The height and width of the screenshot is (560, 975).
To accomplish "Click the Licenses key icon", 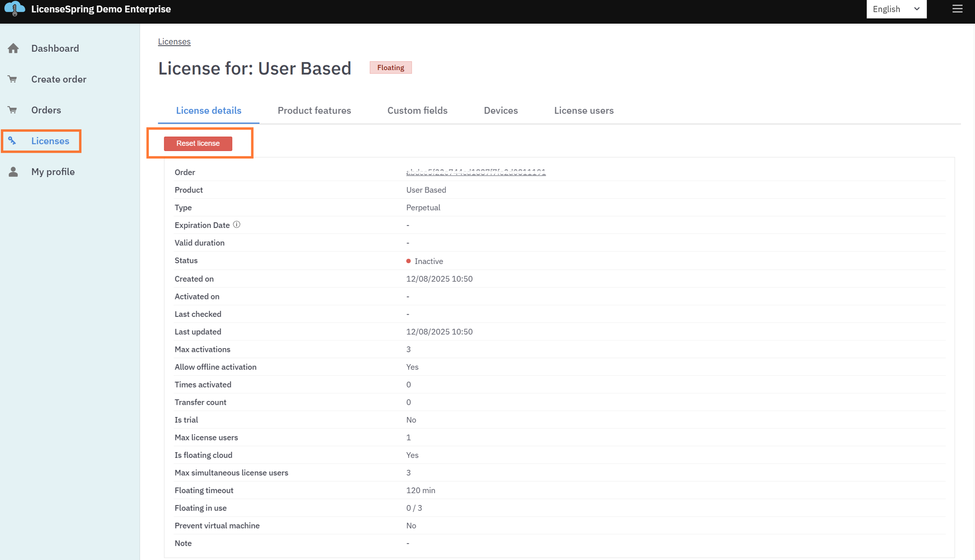I will pyautogui.click(x=12, y=141).
